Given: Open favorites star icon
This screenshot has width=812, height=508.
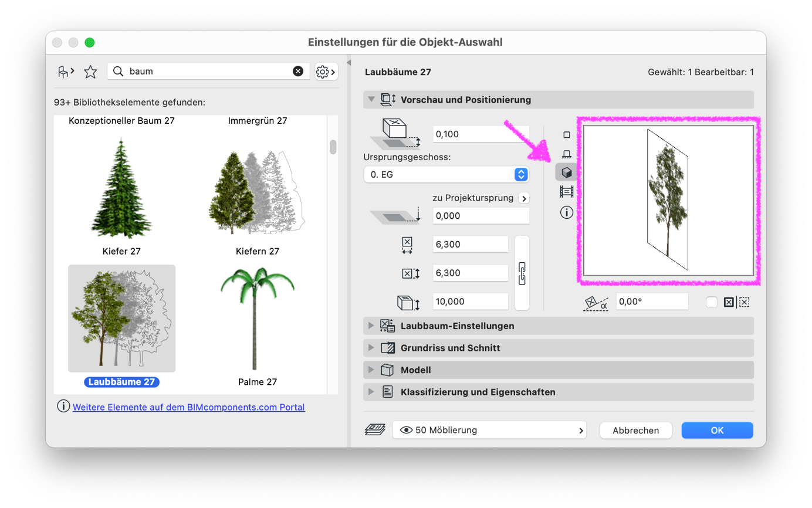Looking at the screenshot, I should (x=90, y=72).
